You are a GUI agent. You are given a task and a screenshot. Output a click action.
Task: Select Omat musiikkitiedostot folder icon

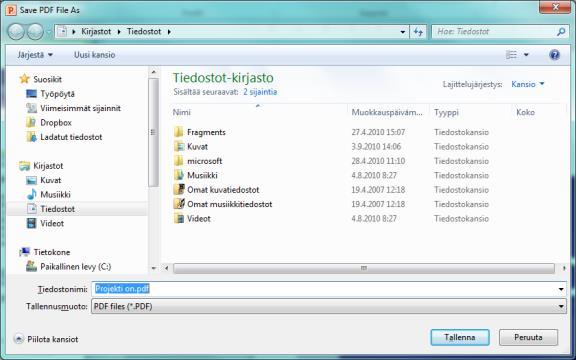click(179, 204)
